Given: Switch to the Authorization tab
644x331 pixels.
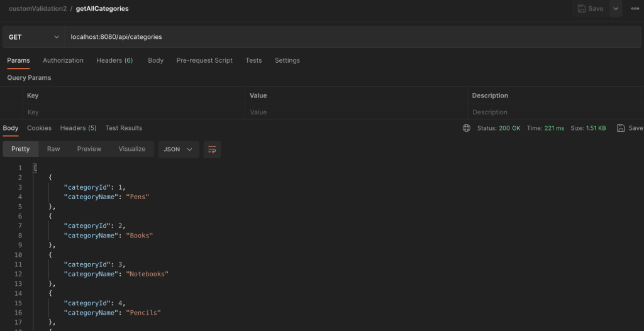Looking at the screenshot, I should (64, 60).
